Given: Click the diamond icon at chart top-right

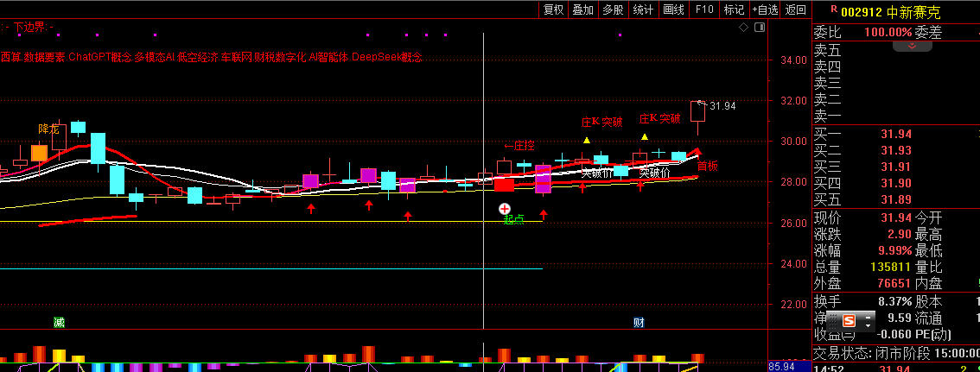Looking at the screenshot, I should pos(742,28).
